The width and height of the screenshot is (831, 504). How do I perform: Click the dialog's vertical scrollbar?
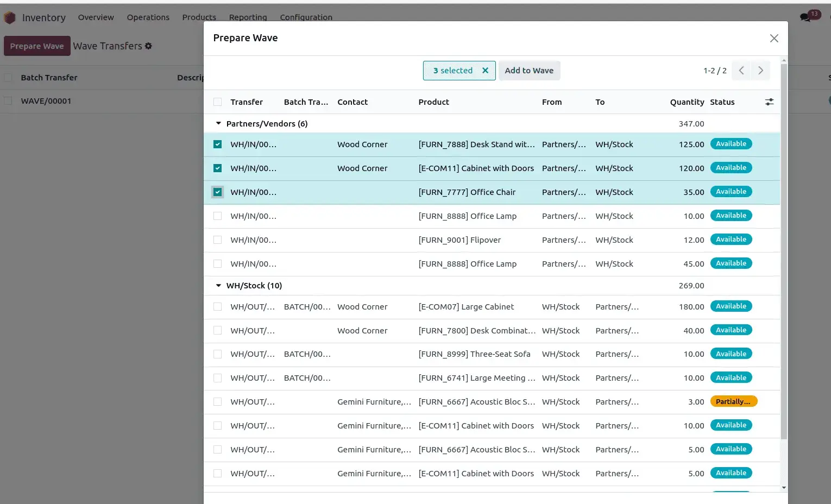pos(784,250)
